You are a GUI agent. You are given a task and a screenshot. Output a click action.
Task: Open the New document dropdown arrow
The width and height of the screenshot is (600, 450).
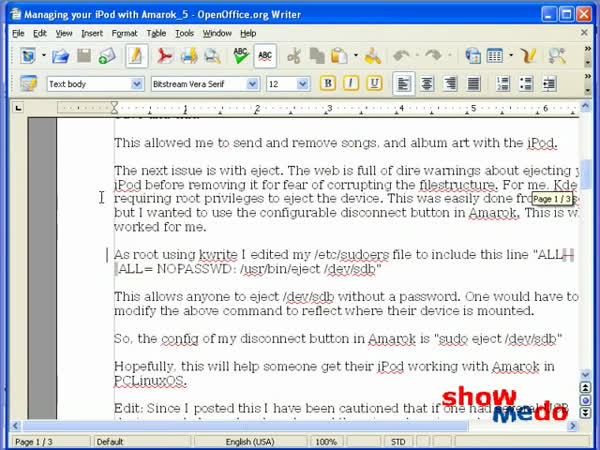tap(44, 56)
